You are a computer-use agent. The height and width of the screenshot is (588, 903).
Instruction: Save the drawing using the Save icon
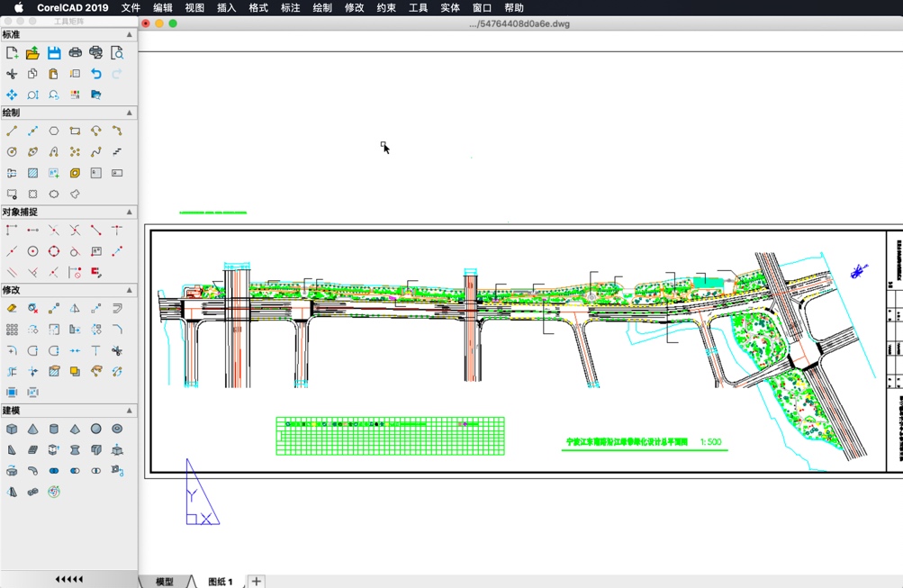click(51, 52)
